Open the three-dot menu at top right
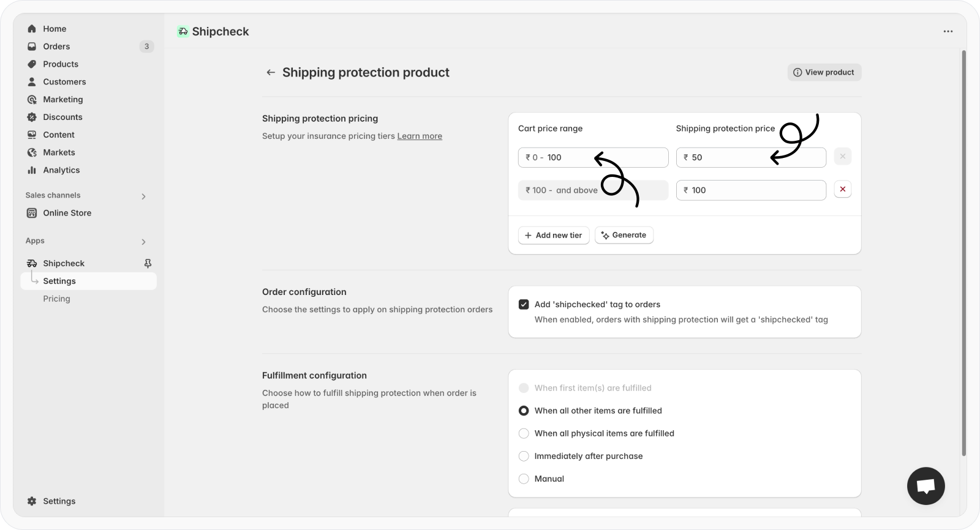The height and width of the screenshot is (530, 980). [948, 32]
